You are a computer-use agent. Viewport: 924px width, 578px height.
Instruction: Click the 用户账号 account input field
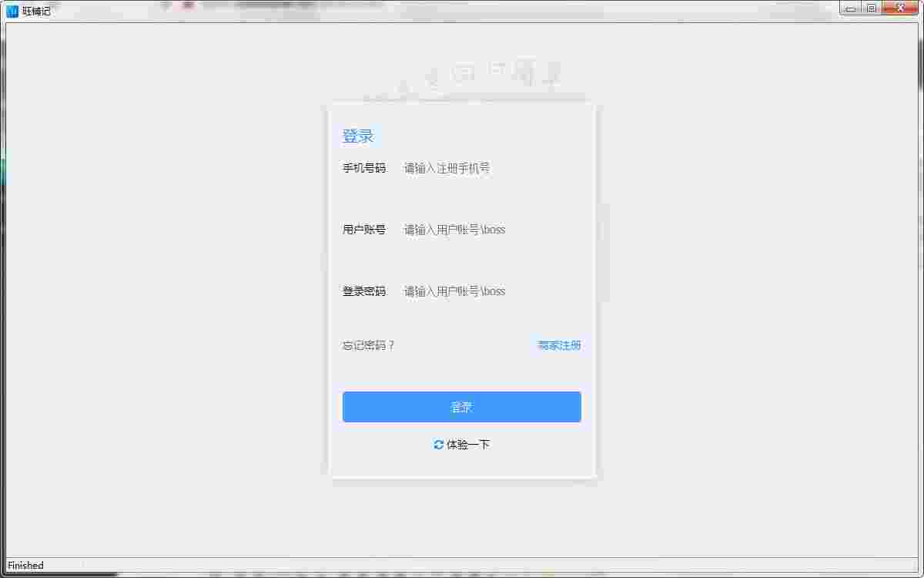point(477,229)
